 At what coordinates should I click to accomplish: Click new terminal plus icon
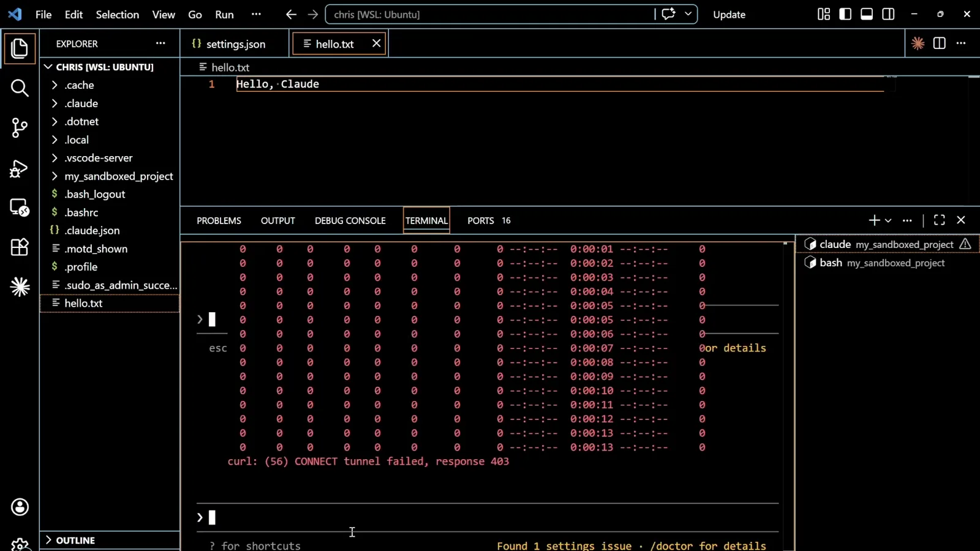(x=874, y=220)
